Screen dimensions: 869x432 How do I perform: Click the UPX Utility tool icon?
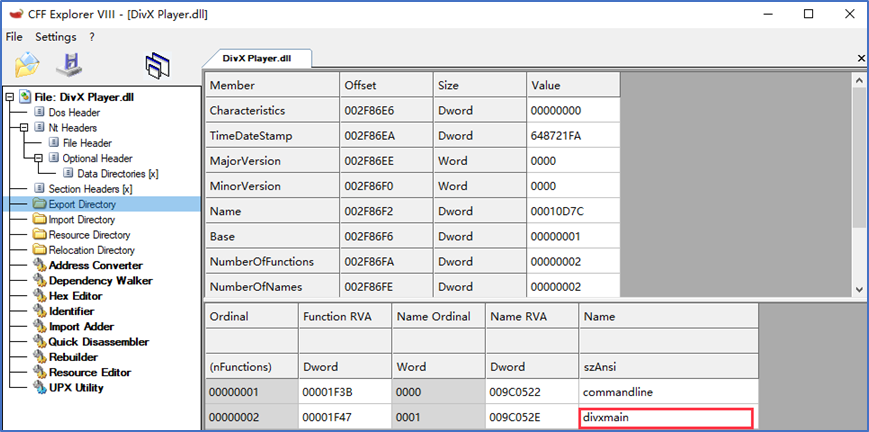pyautogui.click(x=39, y=388)
